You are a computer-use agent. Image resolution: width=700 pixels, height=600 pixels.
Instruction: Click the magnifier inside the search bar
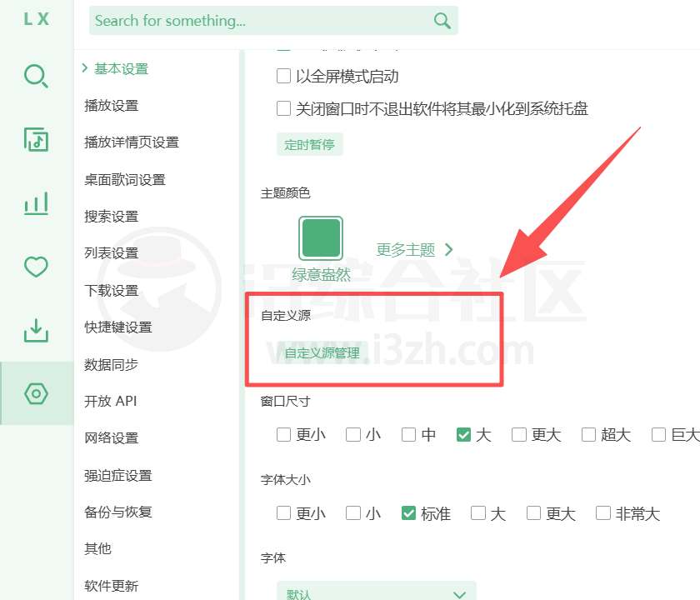(442, 20)
